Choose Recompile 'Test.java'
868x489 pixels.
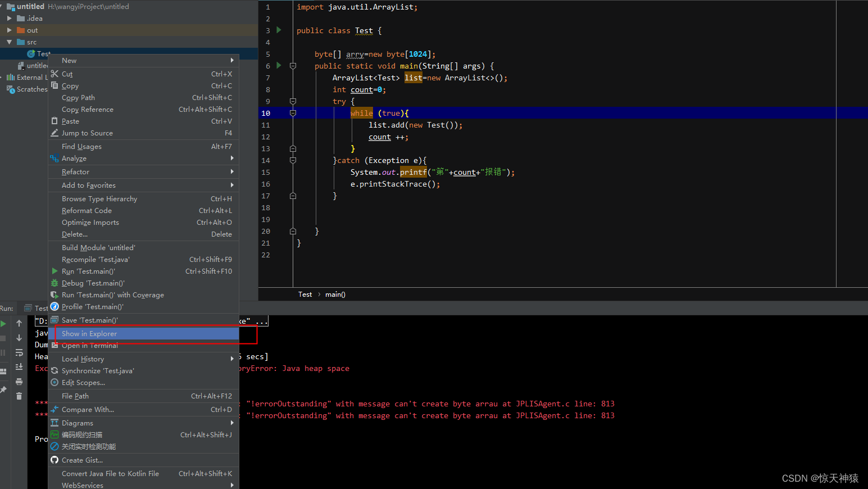143,259
